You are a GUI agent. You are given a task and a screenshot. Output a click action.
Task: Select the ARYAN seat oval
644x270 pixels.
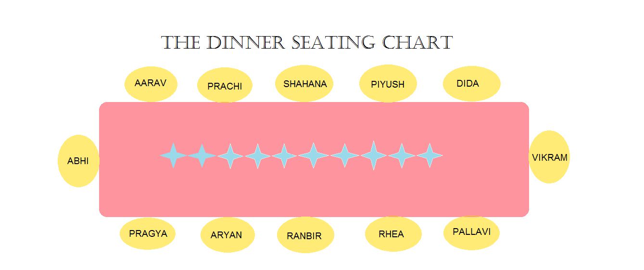coord(227,235)
